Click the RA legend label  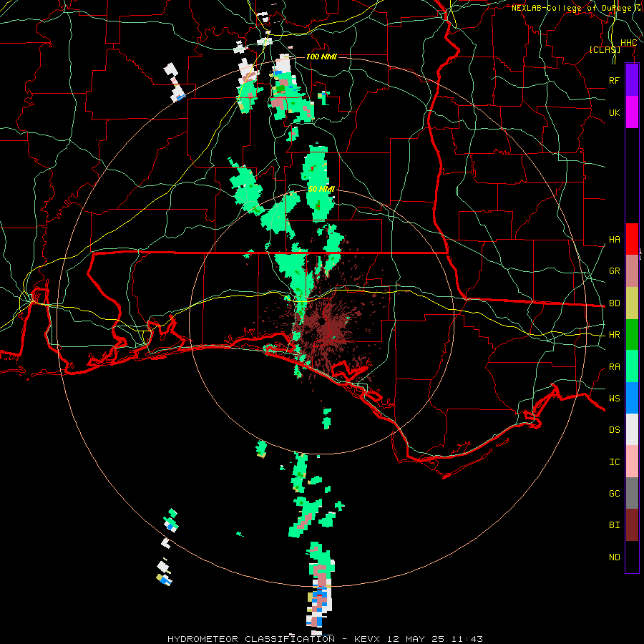tap(615, 366)
